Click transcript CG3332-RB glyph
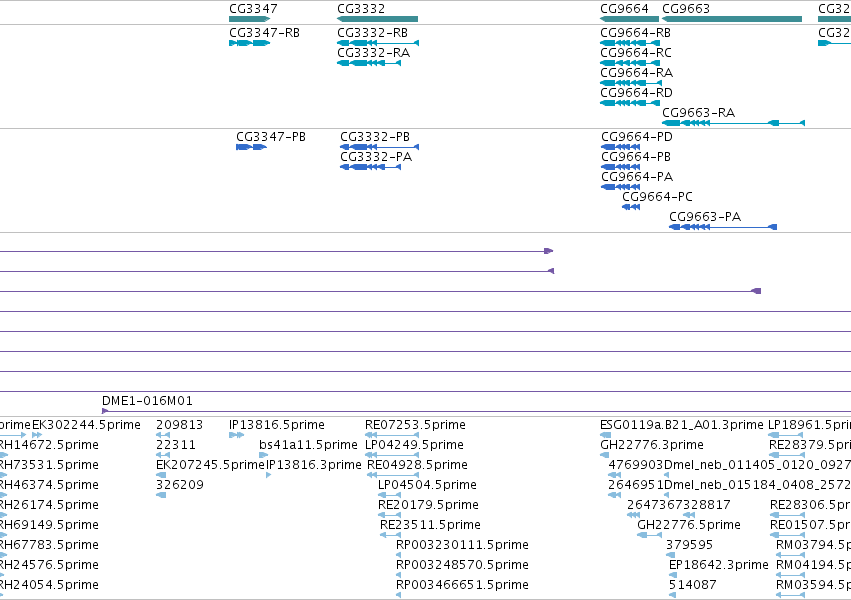The height and width of the screenshot is (600, 851). pos(378,43)
